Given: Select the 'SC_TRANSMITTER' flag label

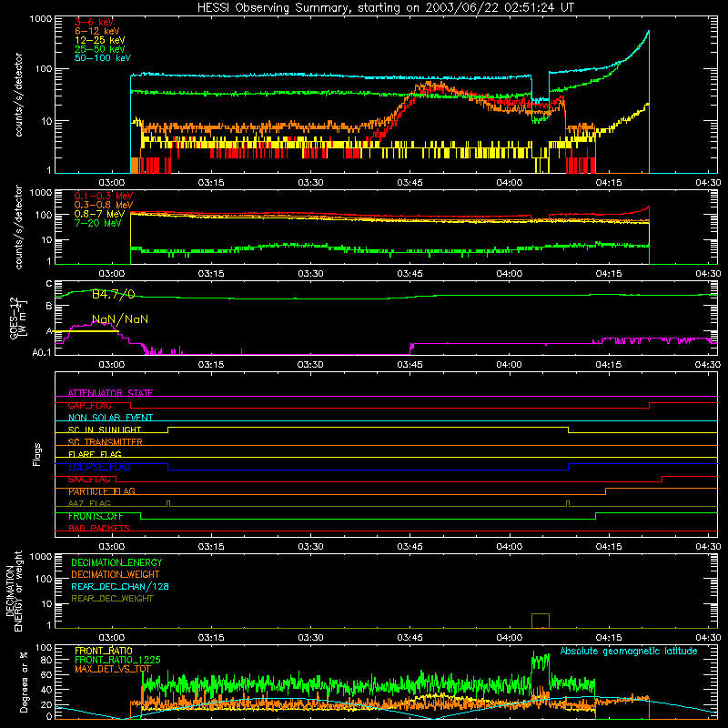Looking at the screenshot, I should click(x=105, y=442).
